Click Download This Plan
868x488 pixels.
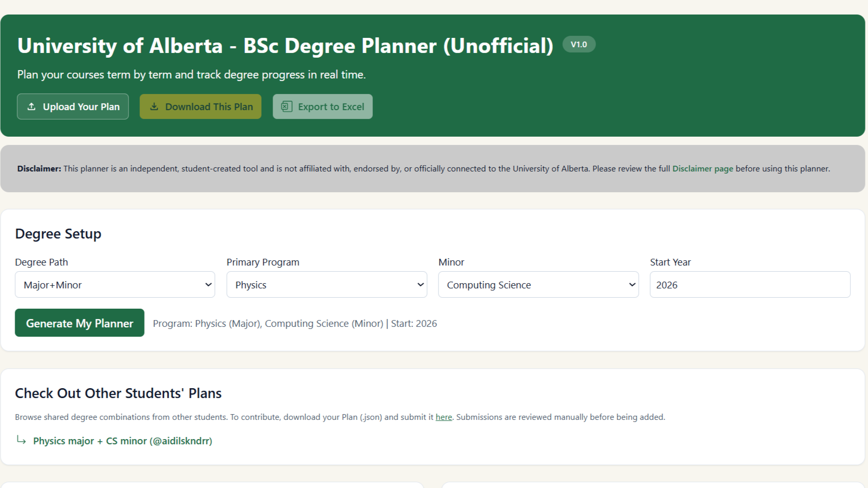click(x=200, y=106)
